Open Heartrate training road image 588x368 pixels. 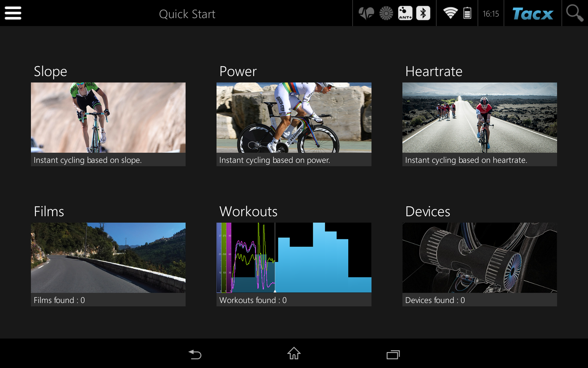[480, 117]
